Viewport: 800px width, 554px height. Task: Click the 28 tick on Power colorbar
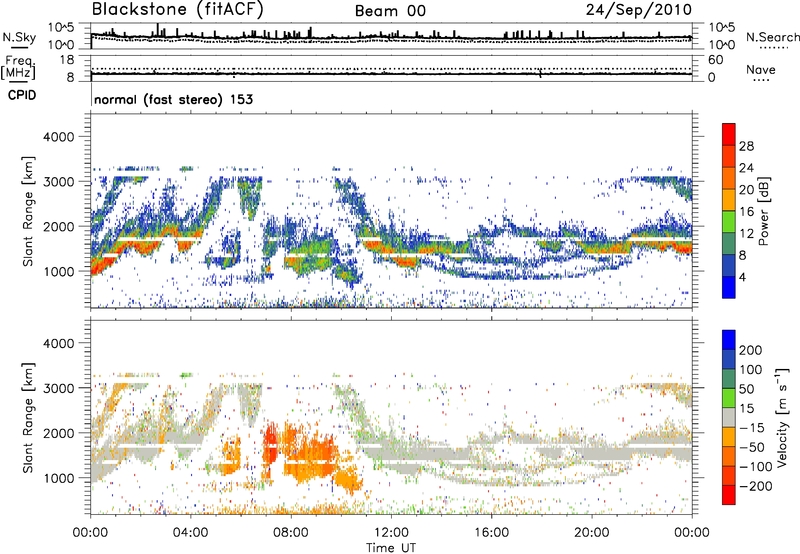click(x=746, y=146)
